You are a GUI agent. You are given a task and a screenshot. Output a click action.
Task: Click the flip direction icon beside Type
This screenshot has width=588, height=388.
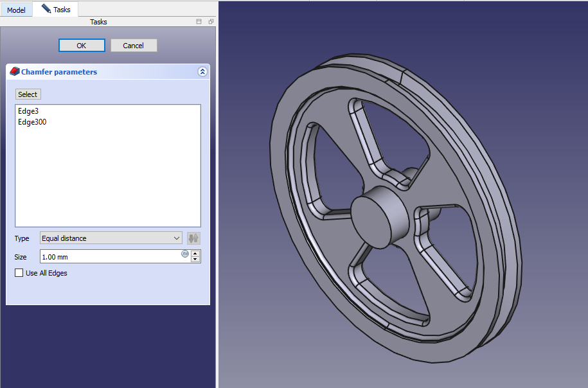pos(193,238)
